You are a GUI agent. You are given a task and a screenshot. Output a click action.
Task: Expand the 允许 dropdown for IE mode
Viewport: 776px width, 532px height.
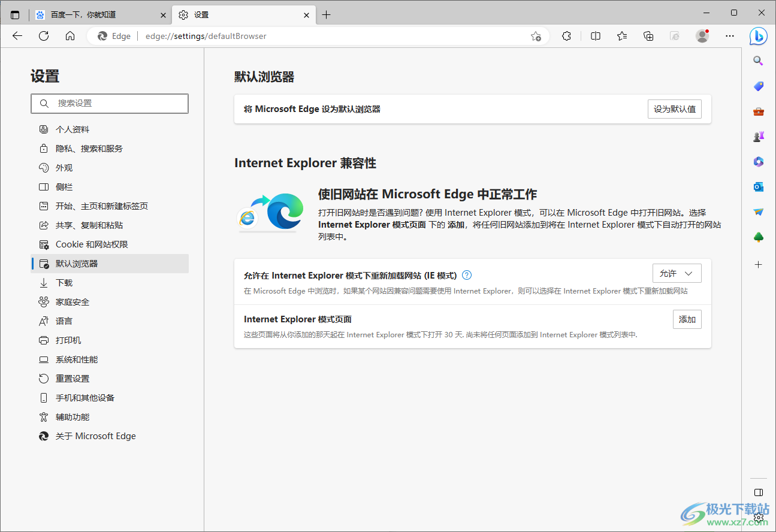(677, 273)
